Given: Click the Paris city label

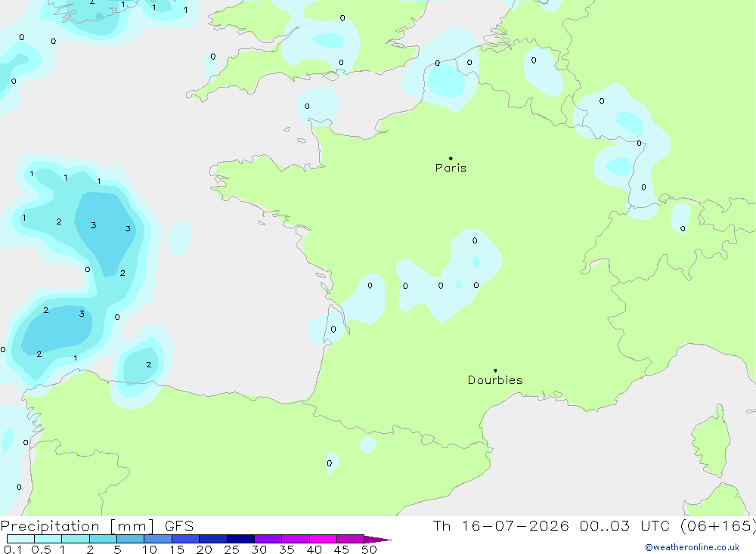Looking at the screenshot, I should [451, 168].
